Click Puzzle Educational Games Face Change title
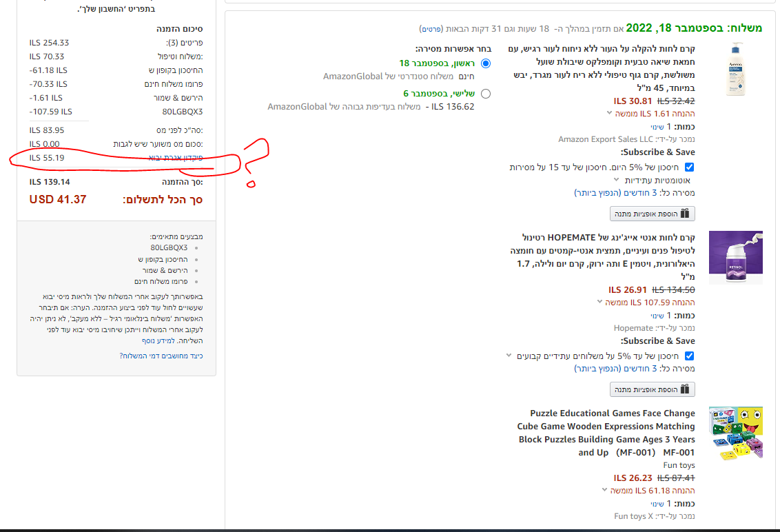 [606, 433]
